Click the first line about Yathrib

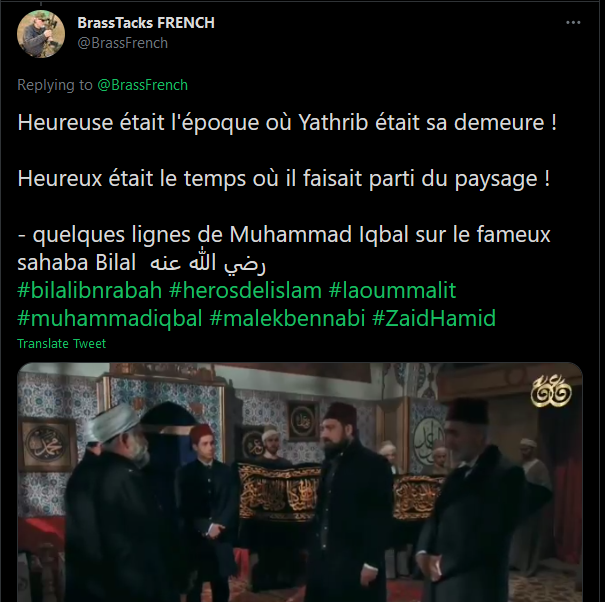pos(287,122)
